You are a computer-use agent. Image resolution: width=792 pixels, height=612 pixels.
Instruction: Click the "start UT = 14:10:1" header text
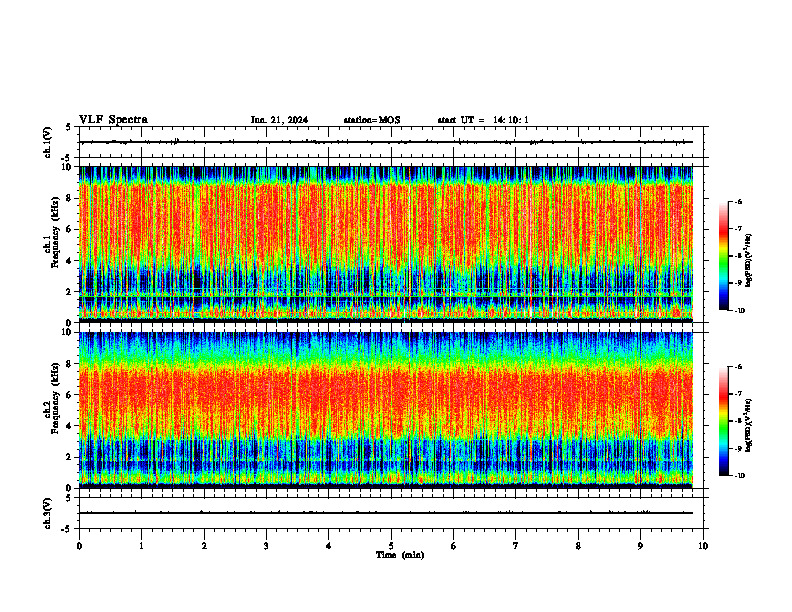pyautogui.click(x=483, y=120)
